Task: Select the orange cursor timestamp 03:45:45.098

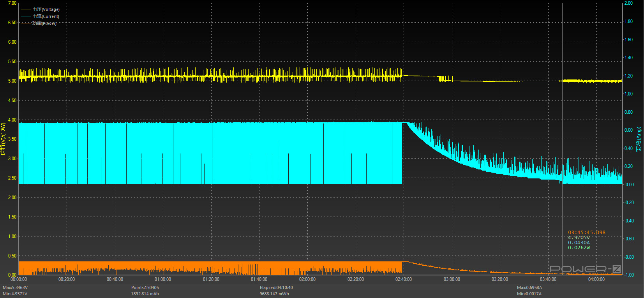Action: [x=586, y=233]
